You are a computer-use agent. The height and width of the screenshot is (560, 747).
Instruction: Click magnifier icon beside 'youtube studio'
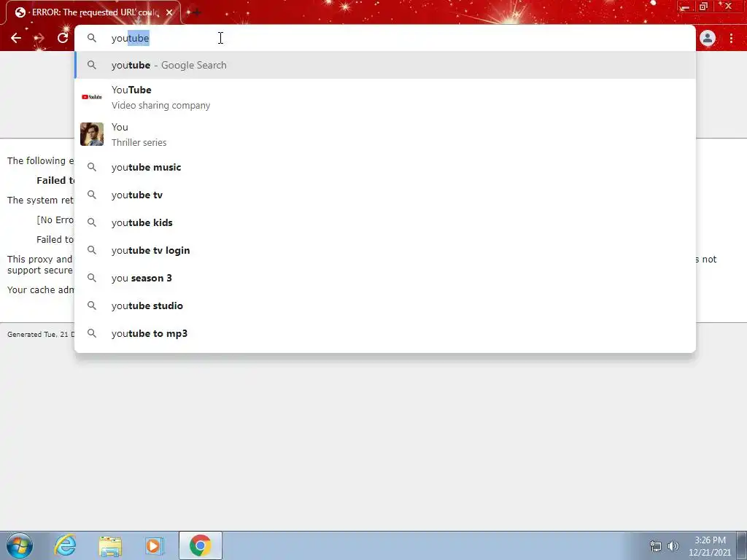(x=92, y=306)
